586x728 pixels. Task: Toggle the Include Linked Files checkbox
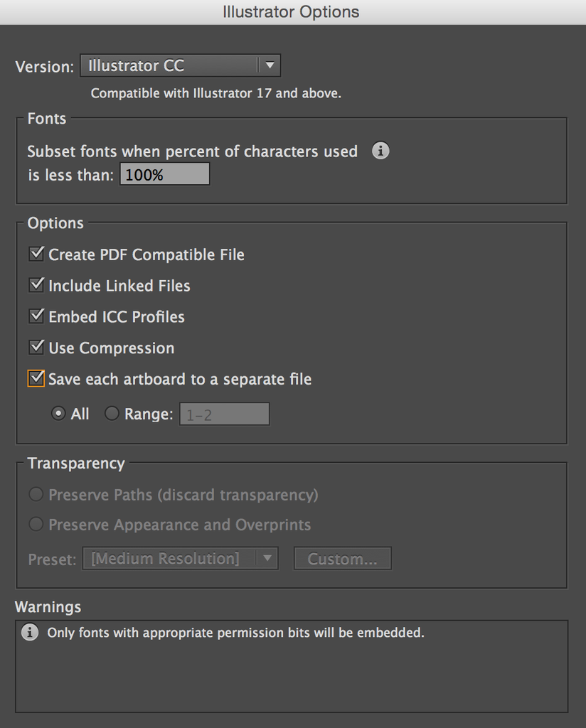coord(36,285)
